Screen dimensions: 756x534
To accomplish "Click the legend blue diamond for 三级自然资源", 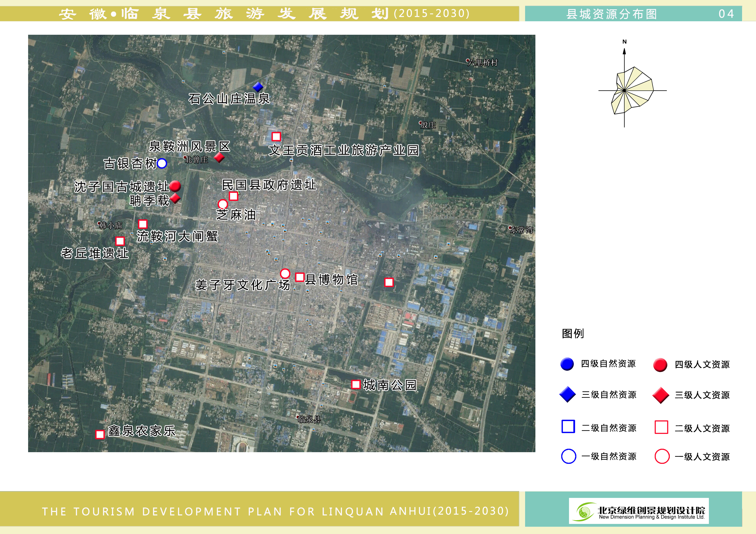I will tap(568, 394).
